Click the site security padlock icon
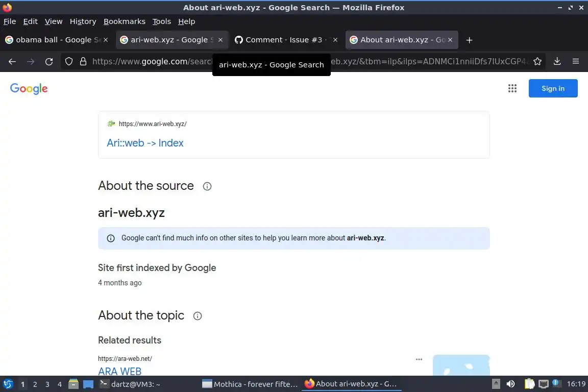588x392 pixels. pos(83,62)
